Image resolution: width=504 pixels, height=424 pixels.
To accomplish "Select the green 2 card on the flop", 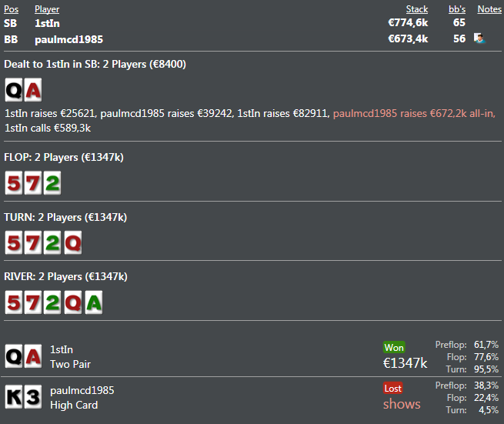I will point(52,183).
